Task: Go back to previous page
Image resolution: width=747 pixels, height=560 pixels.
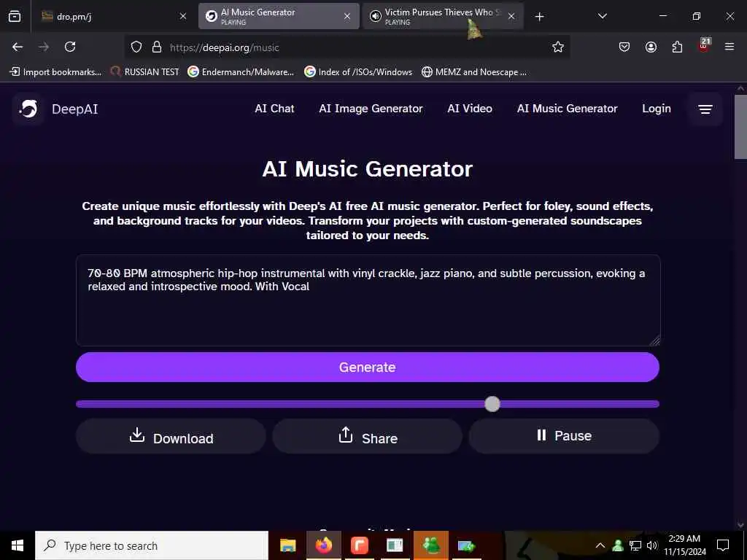Action: coord(18,47)
